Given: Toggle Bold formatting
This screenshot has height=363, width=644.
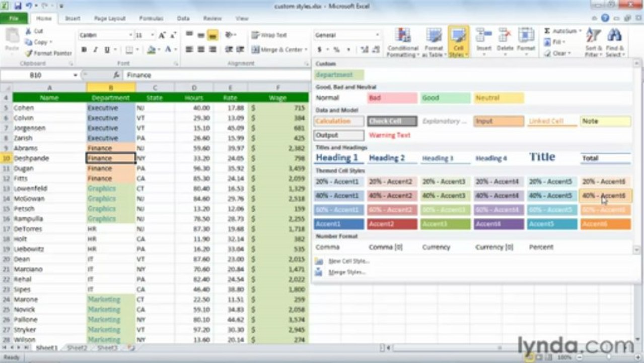Looking at the screenshot, I should 84,50.
